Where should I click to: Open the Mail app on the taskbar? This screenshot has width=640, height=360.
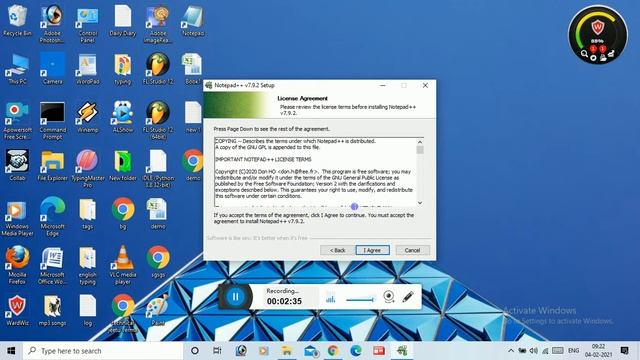(310, 351)
